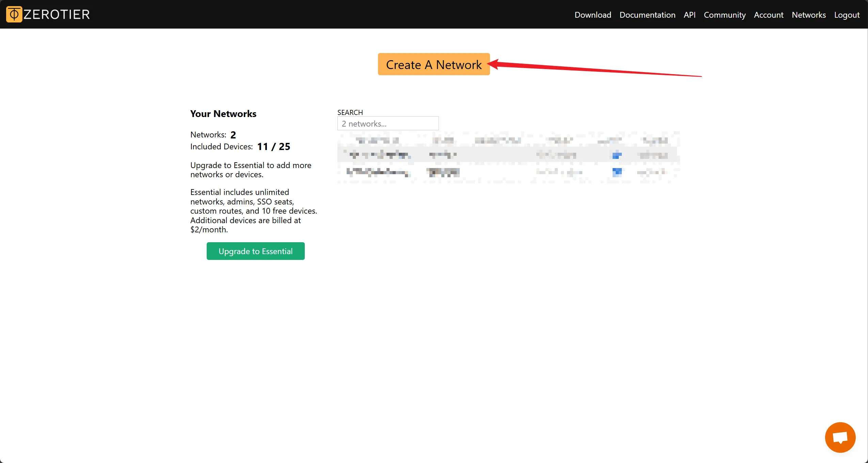
Task: Open the orange chat support bubble
Action: point(840,437)
